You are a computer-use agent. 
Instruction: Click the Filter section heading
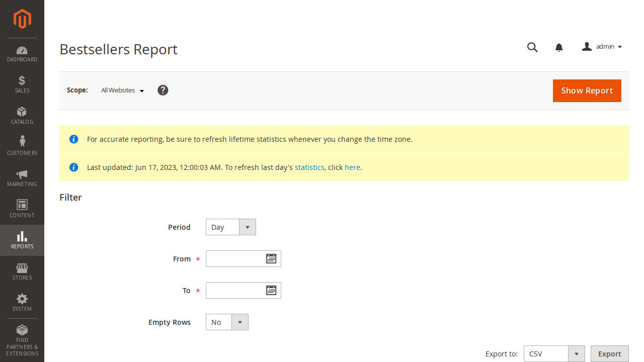70,198
